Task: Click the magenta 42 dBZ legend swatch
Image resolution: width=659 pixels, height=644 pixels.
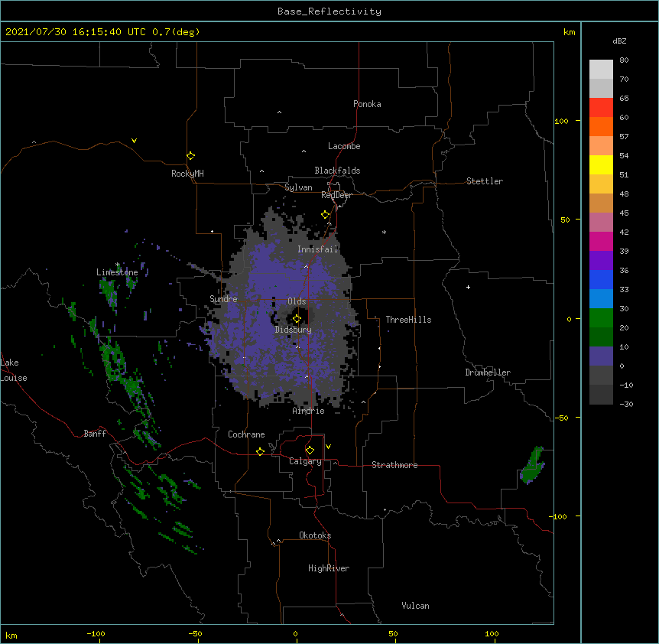Action: click(601, 241)
